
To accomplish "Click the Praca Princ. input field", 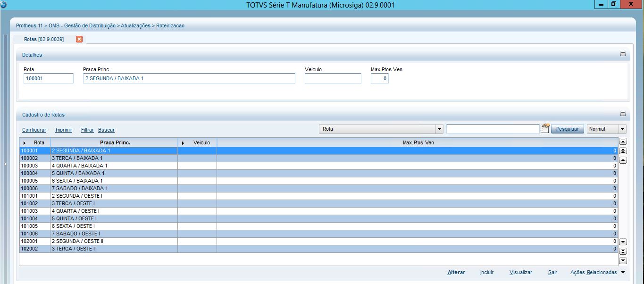I will point(189,78).
